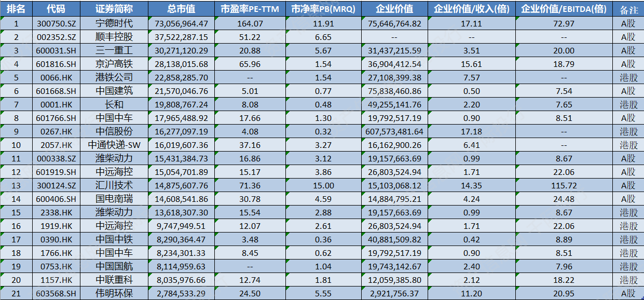Select the 市净率PB(MRQ) header cell

(x=323, y=9)
